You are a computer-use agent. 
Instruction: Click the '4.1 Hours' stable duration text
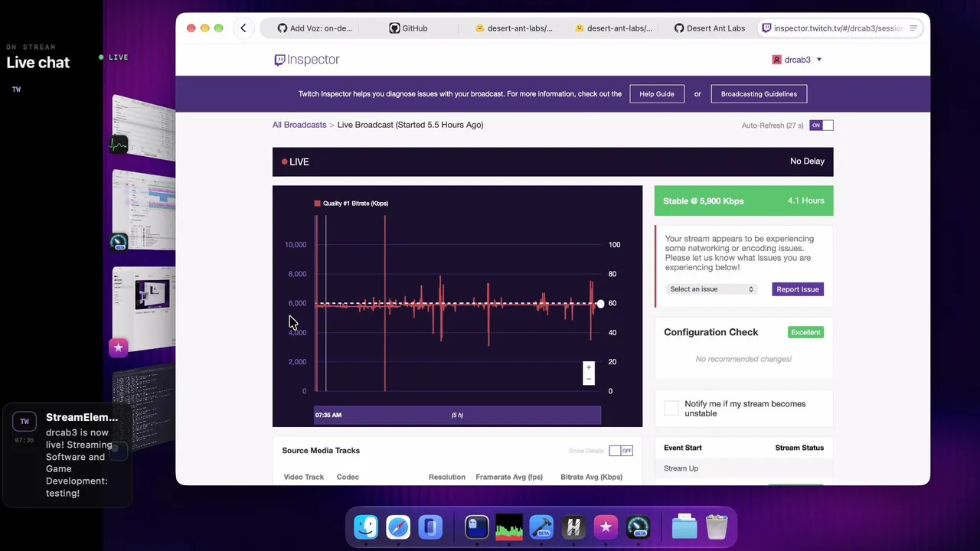(x=806, y=201)
